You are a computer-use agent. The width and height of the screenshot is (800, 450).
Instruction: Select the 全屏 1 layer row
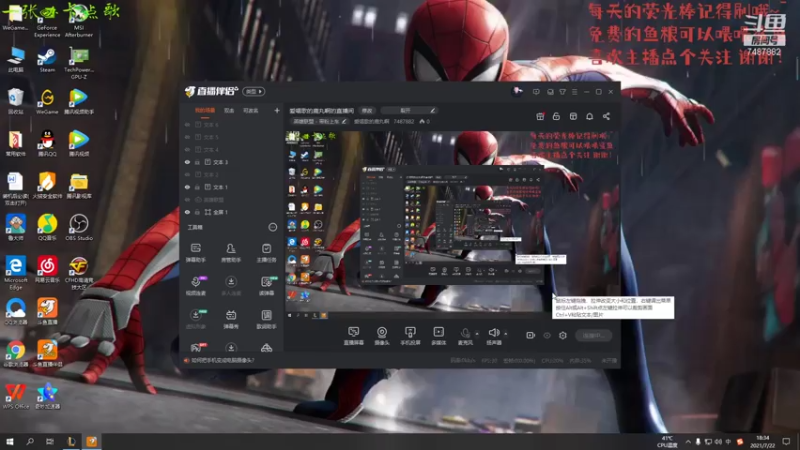tap(232, 212)
